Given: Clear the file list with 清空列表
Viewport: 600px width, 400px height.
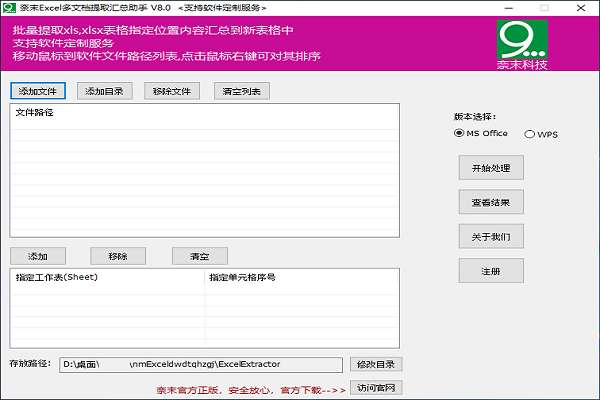Looking at the screenshot, I should pyautogui.click(x=241, y=91).
